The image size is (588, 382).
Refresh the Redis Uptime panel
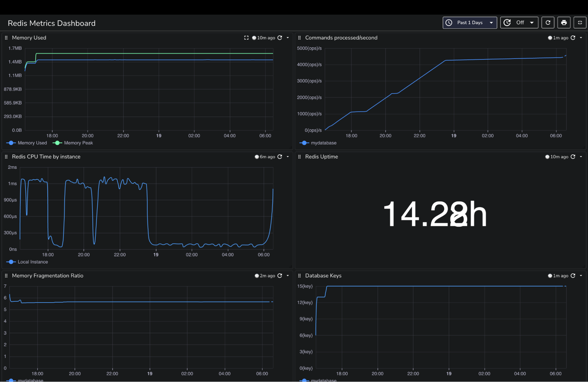(x=573, y=157)
